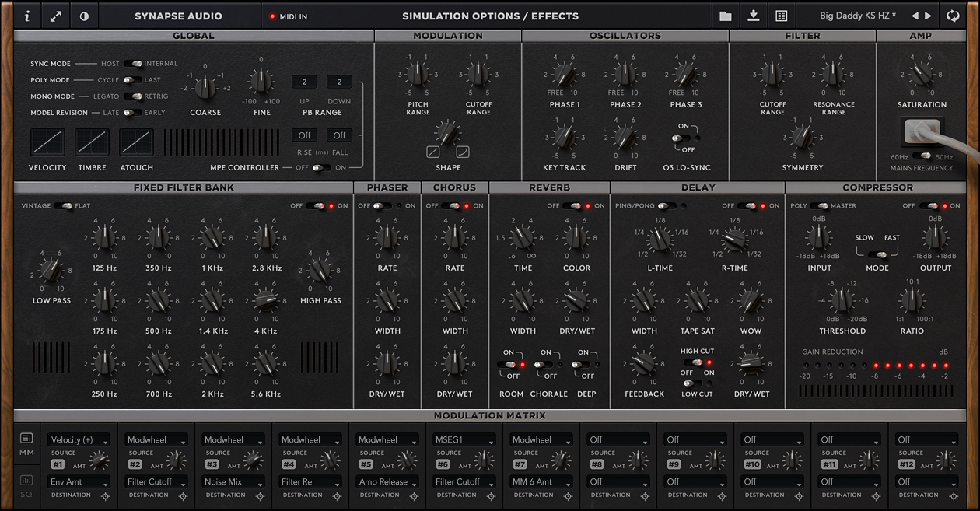Screen dimensions: 980x511
Task: Click the Velocity curve display
Action: tap(47, 143)
